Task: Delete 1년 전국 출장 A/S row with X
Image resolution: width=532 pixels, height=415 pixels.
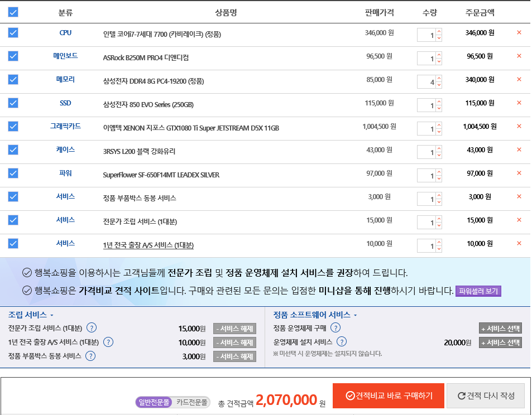Action: (x=519, y=243)
